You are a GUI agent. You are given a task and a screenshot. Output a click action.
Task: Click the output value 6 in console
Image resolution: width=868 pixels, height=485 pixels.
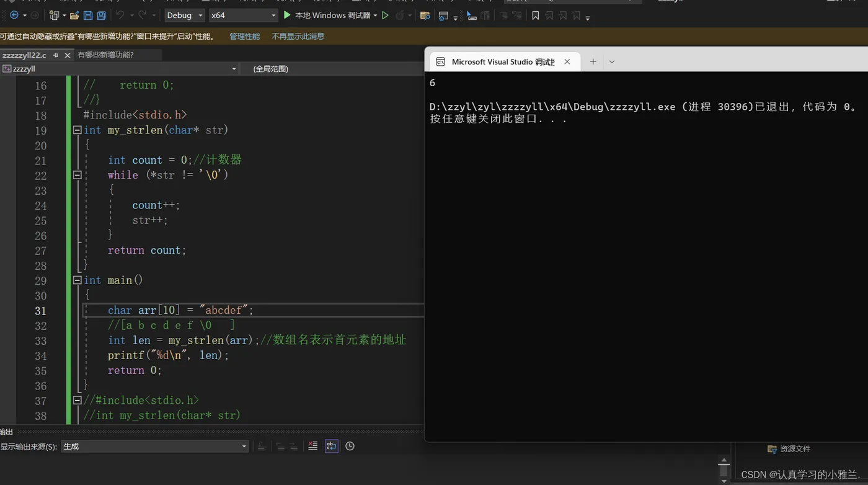(432, 82)
